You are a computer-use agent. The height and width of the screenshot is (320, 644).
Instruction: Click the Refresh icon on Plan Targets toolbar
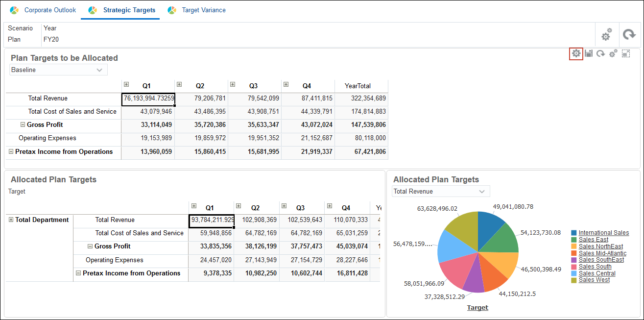(601, 53)
